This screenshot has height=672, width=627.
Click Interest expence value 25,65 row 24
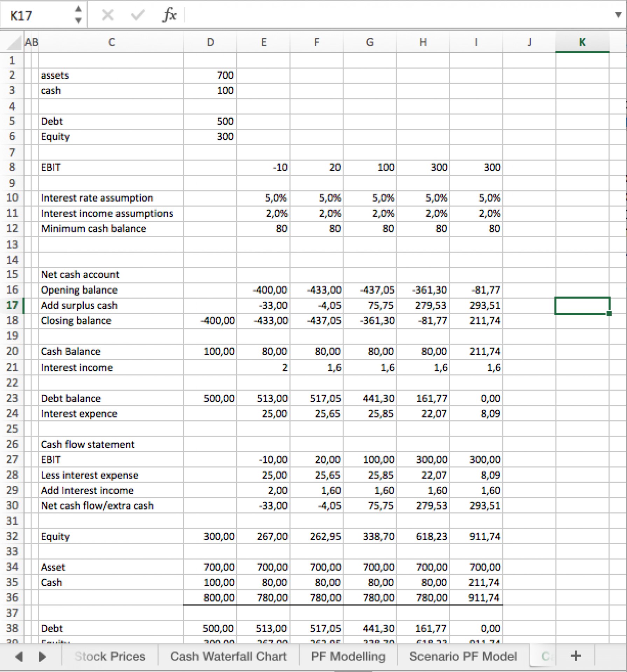point(317,414)
